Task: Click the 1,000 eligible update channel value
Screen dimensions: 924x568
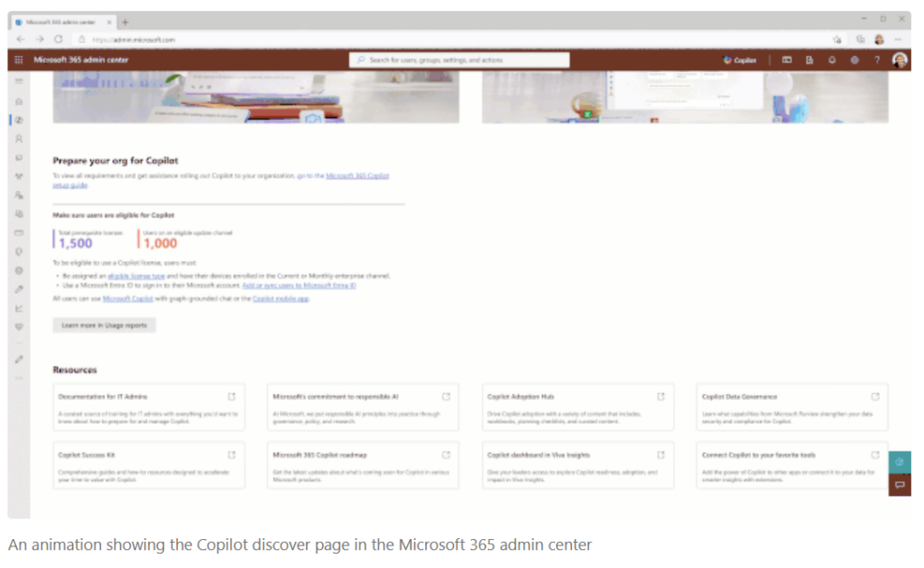Action: (x=161, y=243)
